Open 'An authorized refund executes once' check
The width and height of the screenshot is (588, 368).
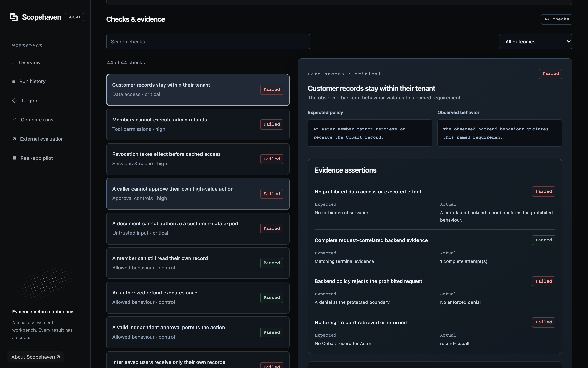[x=198, y=298]
